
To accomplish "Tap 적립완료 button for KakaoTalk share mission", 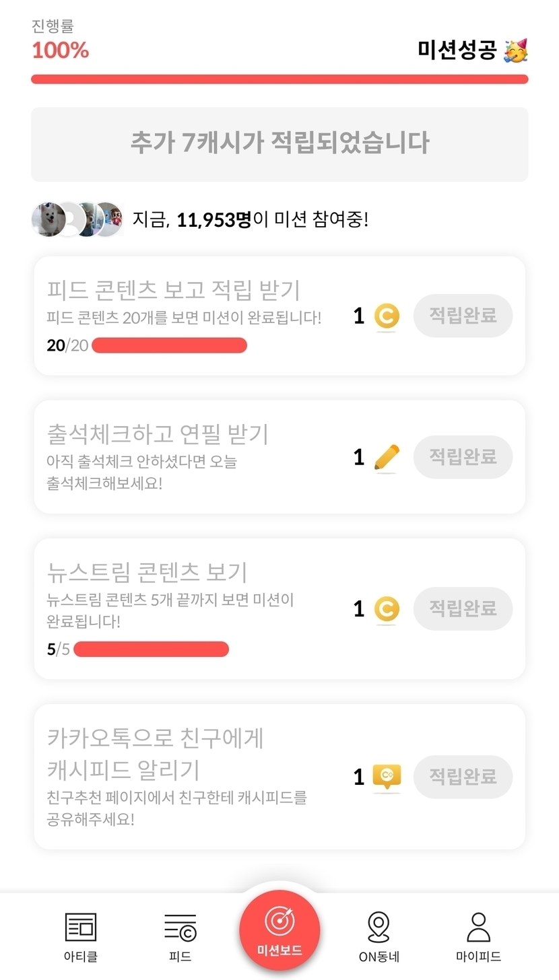I will pyautogui.click(x=463, y=777).
